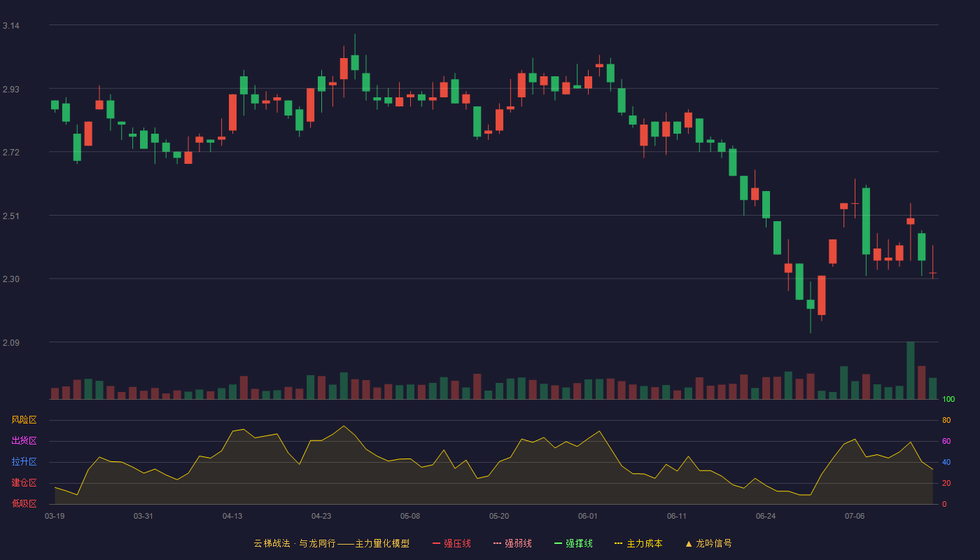Click the 06-24 date label
The image size is (980, 560).
pyautogui.click(x=766, y=516)
